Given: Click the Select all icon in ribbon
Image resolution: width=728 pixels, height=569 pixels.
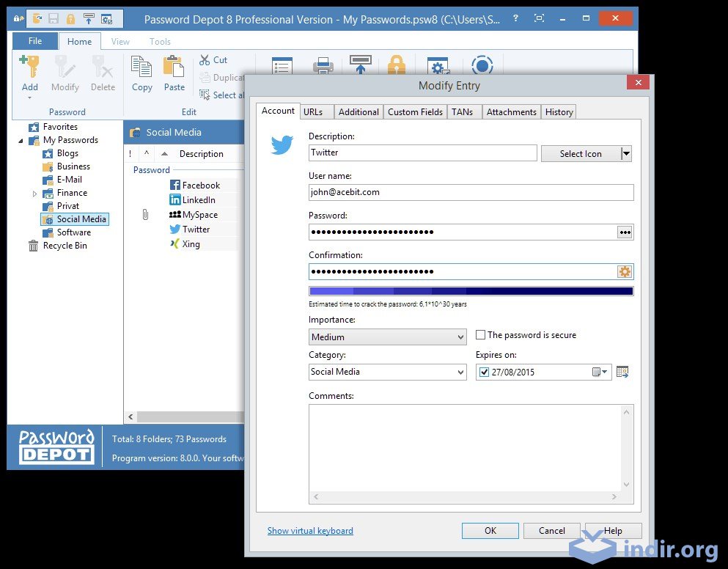Looking at the screenshot, I should point(205,95).
